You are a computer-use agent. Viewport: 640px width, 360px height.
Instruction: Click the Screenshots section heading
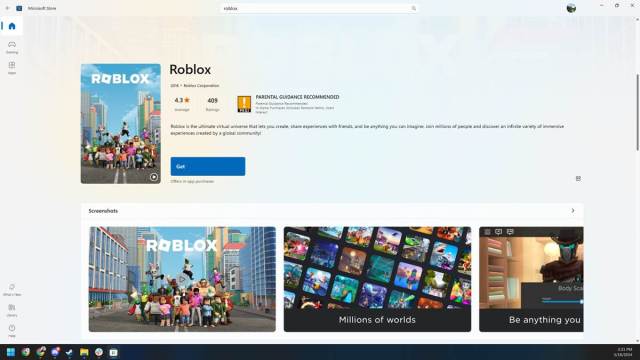[x=103, y=211]
